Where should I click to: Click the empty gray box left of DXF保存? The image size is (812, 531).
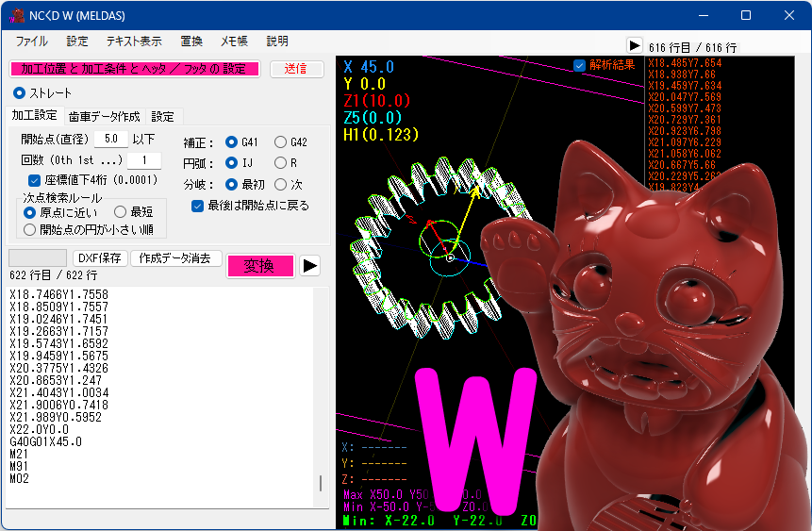pos(38,258)
